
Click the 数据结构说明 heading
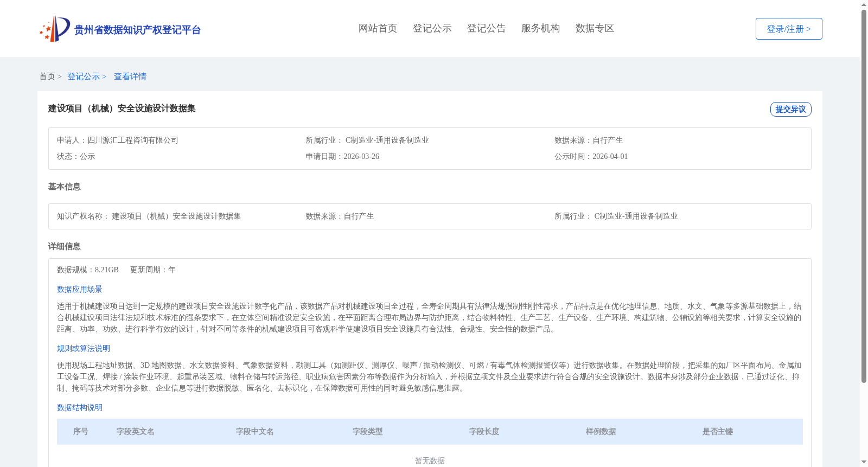click(80, 407)
